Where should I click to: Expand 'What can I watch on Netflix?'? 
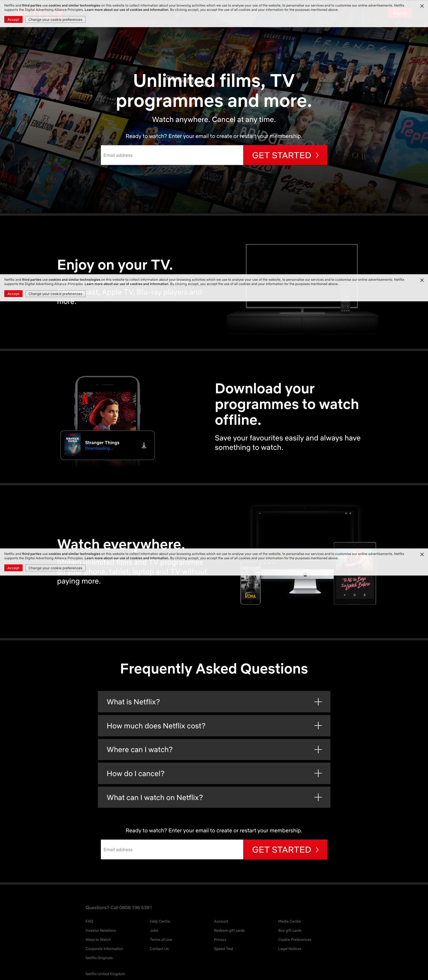[x=214, y=797]
